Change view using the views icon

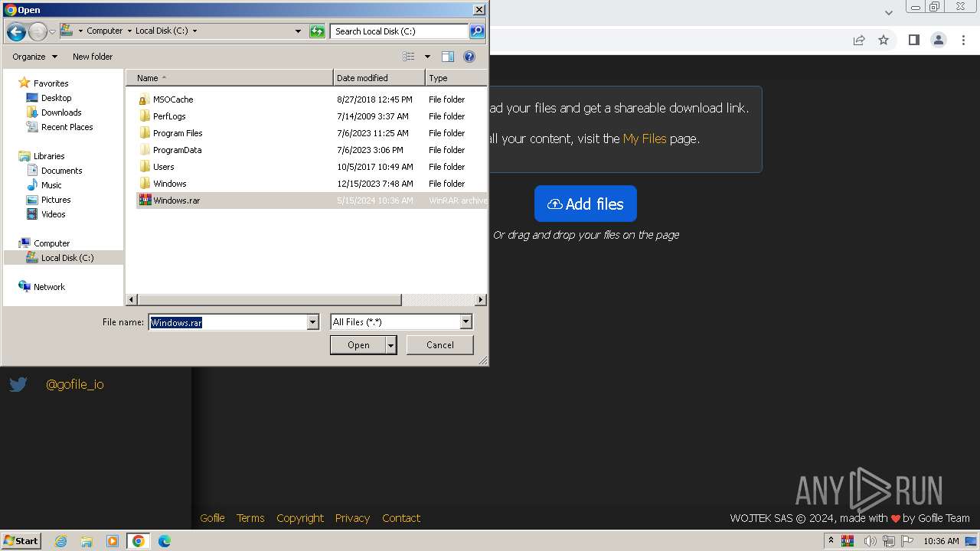click(409, 57)
